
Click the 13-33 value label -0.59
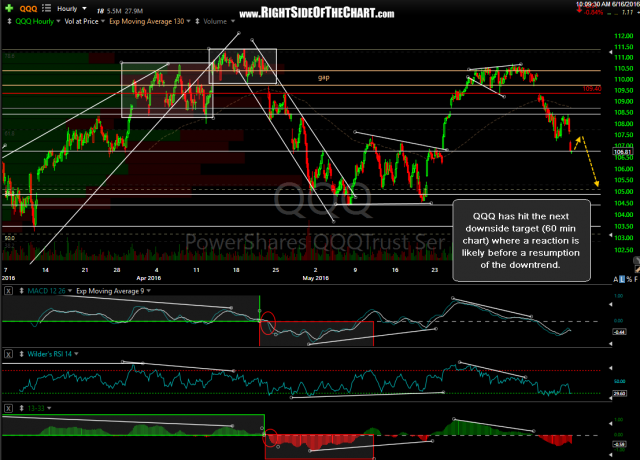[x=620, y=444]
